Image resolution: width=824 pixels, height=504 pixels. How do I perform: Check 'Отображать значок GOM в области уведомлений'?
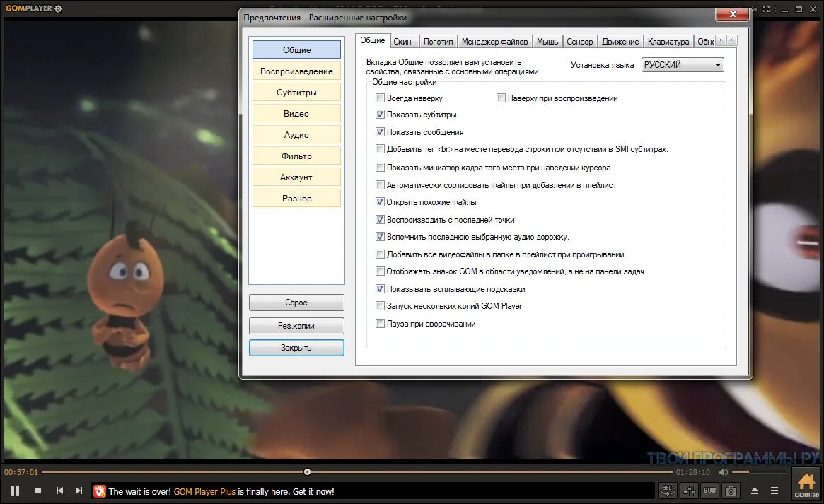pos(380,271)
